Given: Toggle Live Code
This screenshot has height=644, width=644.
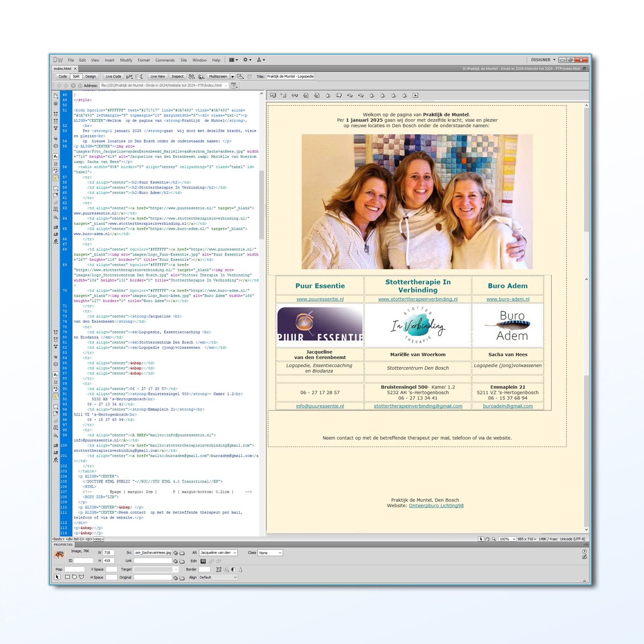Looking at the screenshot, I should (x=114, y=76).
